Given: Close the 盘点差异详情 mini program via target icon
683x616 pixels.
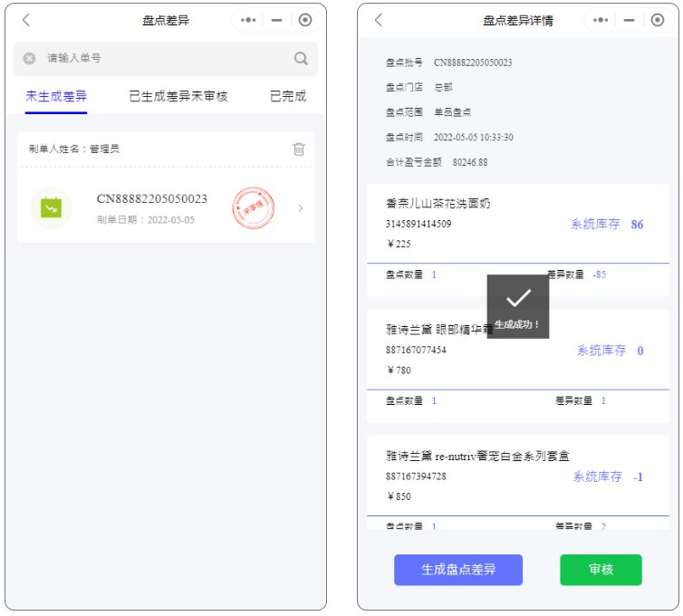Looking at the screenshot, I should pos(658,20).
